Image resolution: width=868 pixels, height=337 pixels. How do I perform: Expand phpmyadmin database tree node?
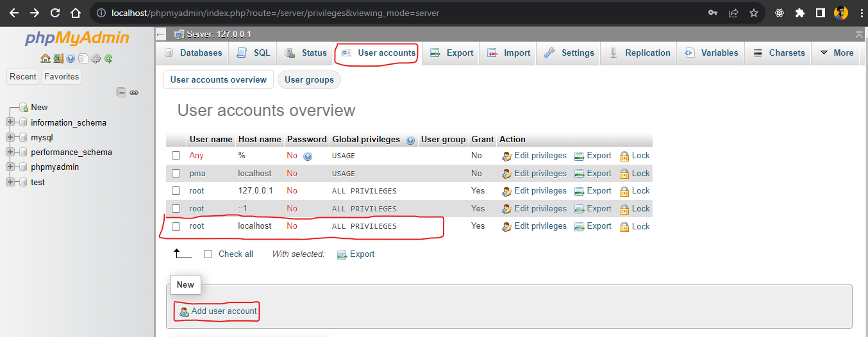tap(10, 167)
